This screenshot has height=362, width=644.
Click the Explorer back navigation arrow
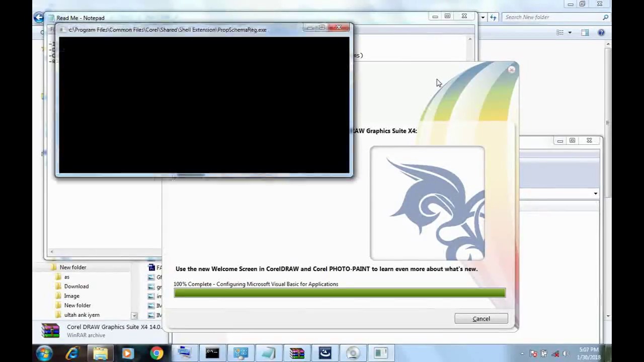pos(39,18)
